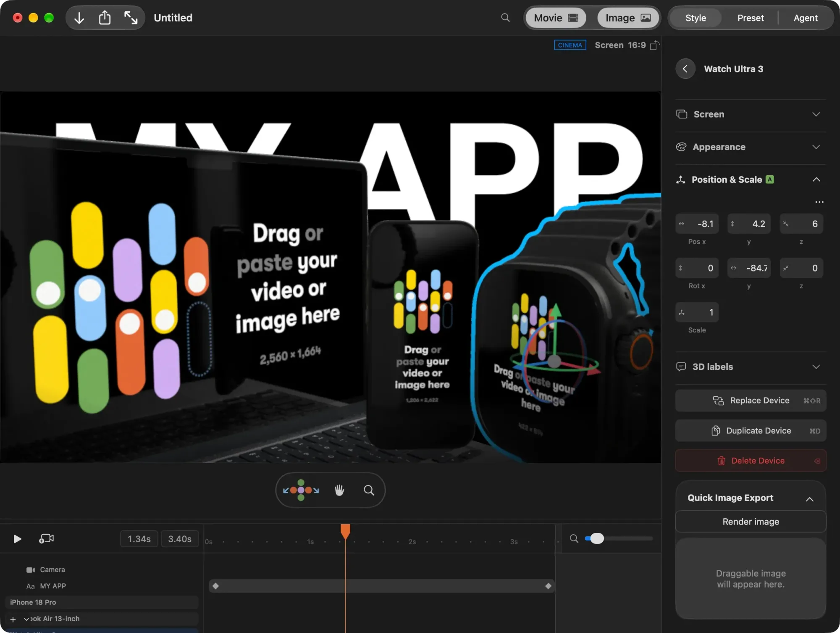Open the Preset tab
840x633 pixels.
tap(751, 18)
